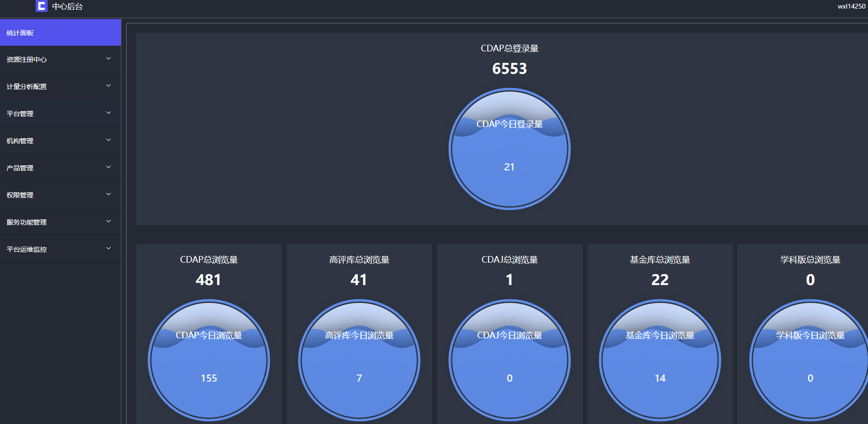Click the 学科版今日浏览量 liquid gauge
Image resolution: width=868 pixels, height=424 pixels.
809,360
